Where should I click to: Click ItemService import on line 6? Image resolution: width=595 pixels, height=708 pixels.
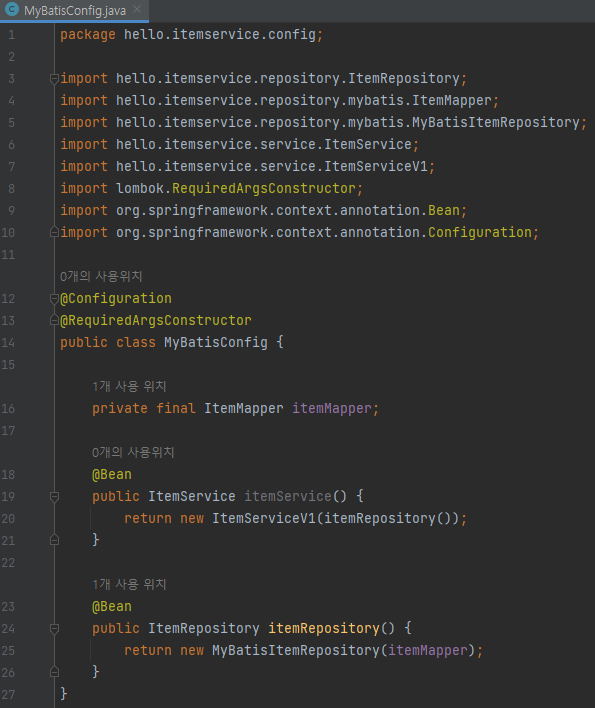tap(367, 144)
